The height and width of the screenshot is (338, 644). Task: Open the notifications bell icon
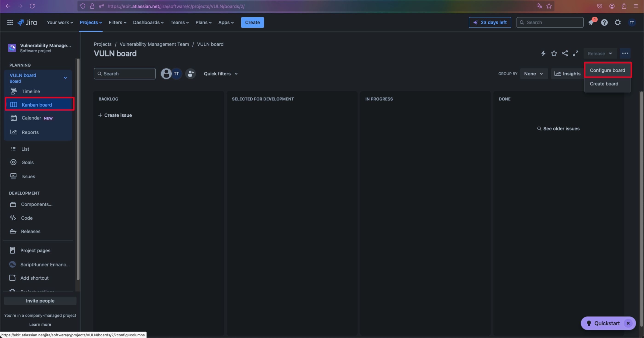pos(592,23)
